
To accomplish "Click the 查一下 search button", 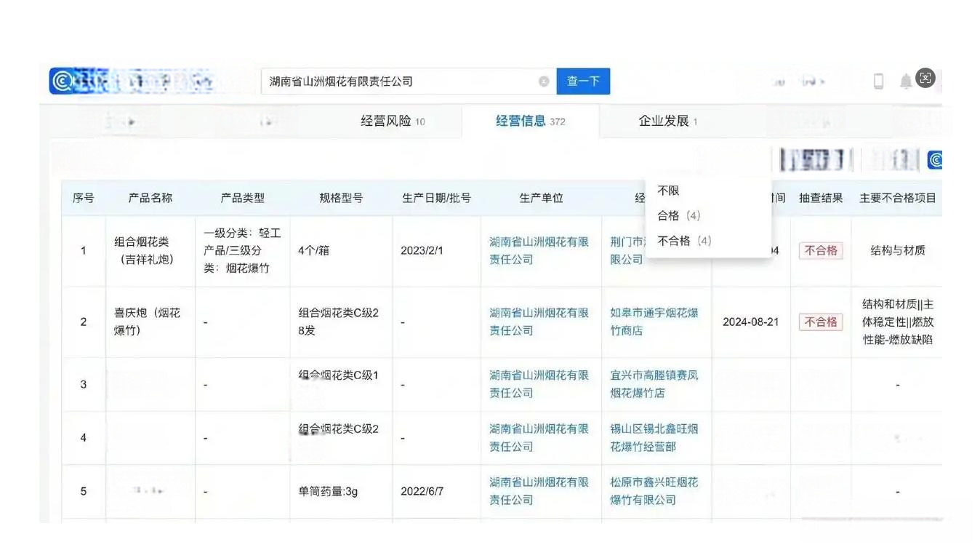I will (x=583, y=81).
